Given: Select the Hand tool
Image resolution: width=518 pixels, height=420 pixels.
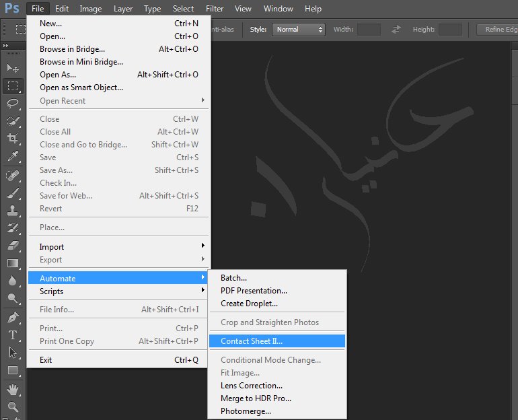Looking at the screenshot, I should coord(13,390).
